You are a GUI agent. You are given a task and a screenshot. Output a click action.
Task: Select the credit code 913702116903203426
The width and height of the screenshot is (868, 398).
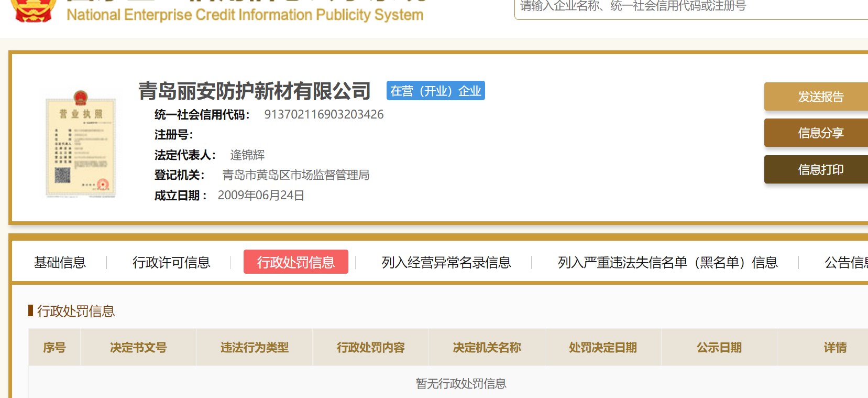(324, 114)
